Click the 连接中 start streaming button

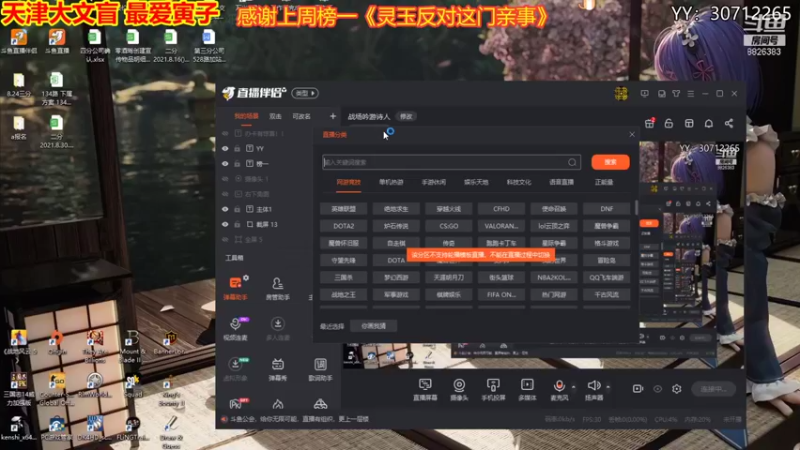pyautogui.click(x=713, y=389)
